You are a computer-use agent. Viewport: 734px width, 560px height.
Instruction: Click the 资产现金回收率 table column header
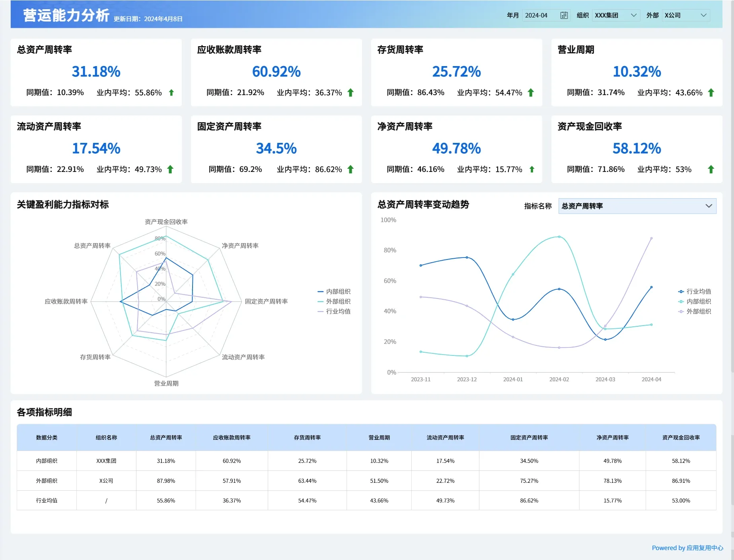tap(681, 438)
